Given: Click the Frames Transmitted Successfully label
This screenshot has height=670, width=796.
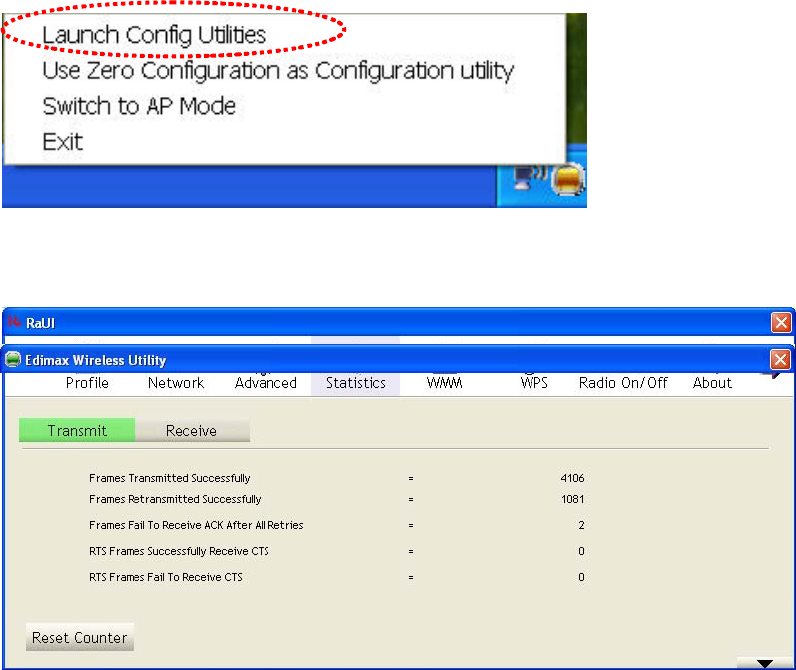Looking at the screenshot, I should tap(170, 478).
